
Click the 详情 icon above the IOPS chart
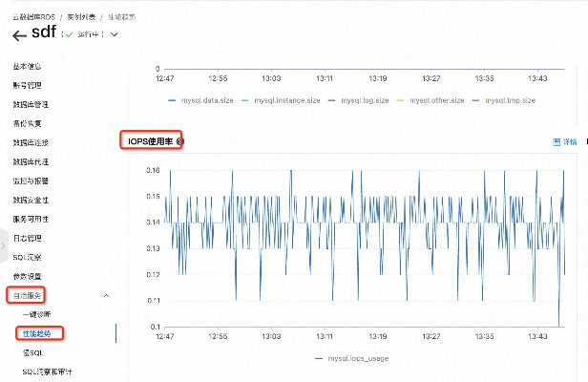pyautogui.click(x=557, y=141)
